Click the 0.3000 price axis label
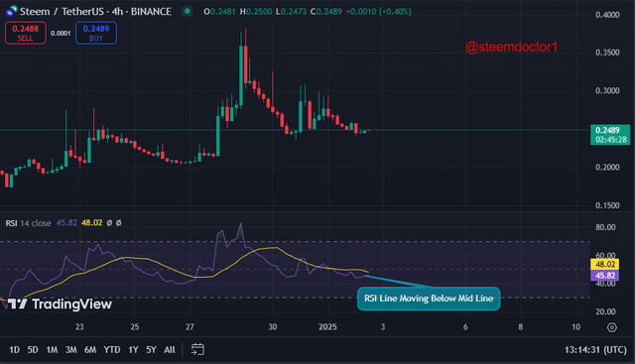The image size is (635, 364). tap(607, 90)
